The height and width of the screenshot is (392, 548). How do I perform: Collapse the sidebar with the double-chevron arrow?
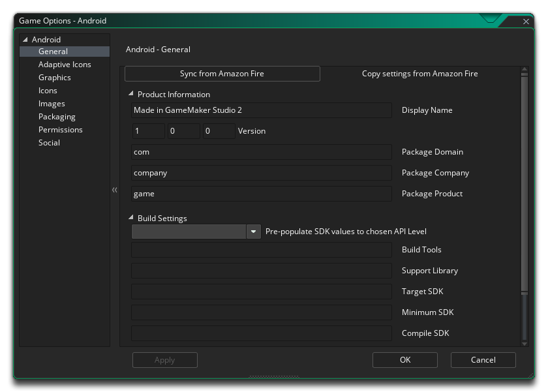click(x=115, y=190)
